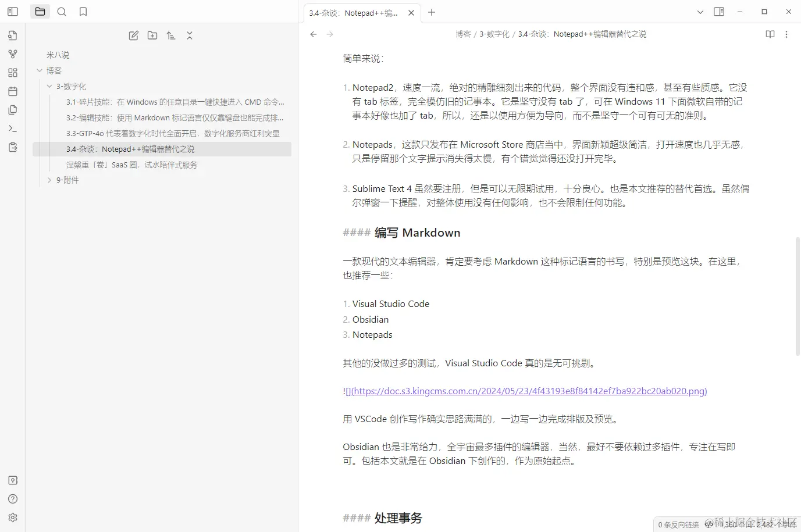
Task: Open quick switcher from ribbon
Action: tap(13, 35)
